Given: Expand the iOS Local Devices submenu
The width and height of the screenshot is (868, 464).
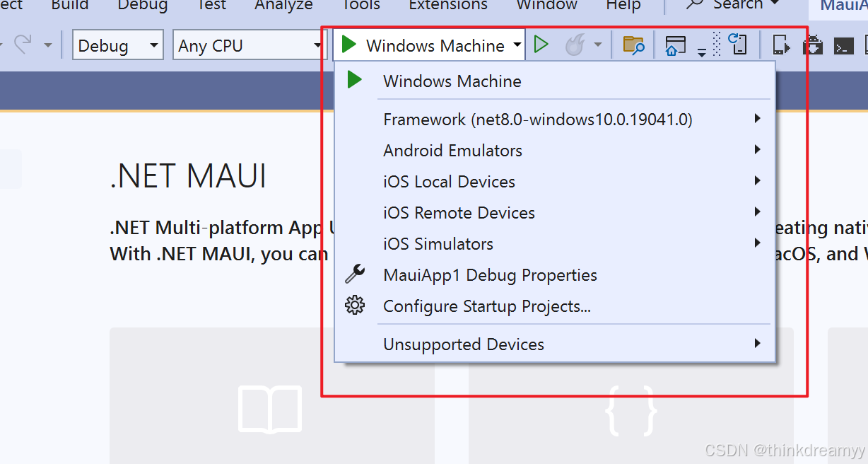Looking at the screenshot, I should 555,181.
